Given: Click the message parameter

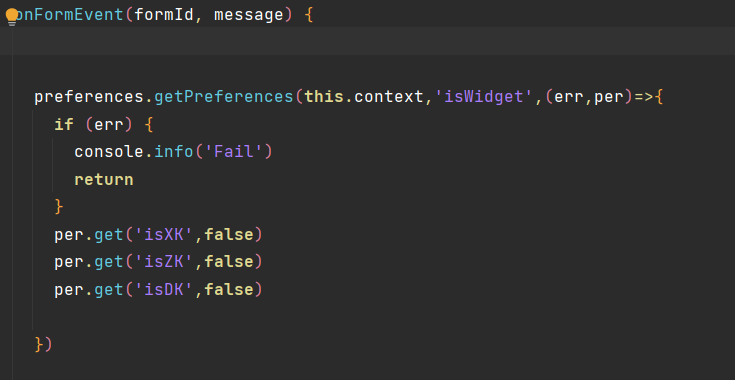Looking at the screenshot, I should [x=249, y=15].
